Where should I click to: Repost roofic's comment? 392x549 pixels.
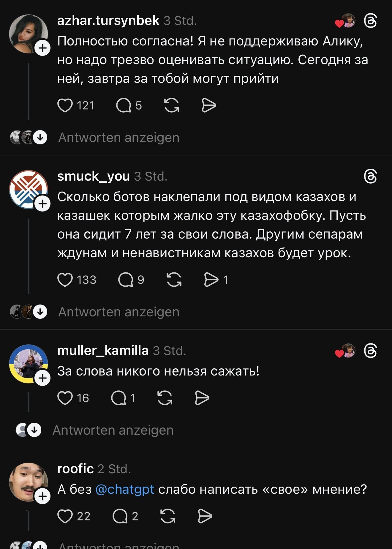tap(168, 516)
